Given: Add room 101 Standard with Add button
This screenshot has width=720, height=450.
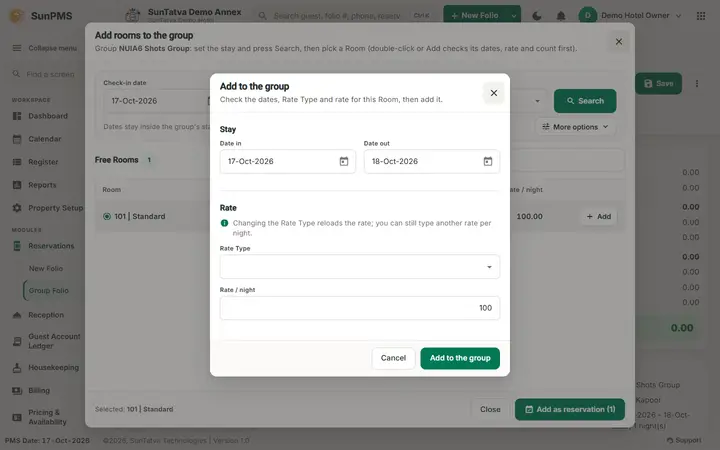Looking at the screenshot, I should click(x=599, y=216).
